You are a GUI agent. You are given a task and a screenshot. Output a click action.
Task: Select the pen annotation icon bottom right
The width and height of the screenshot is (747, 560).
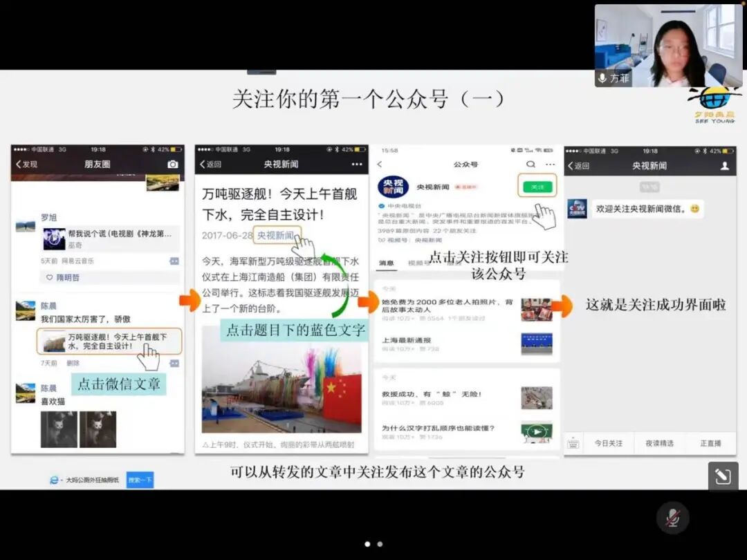pyautogui.click(x=722, y=476)
